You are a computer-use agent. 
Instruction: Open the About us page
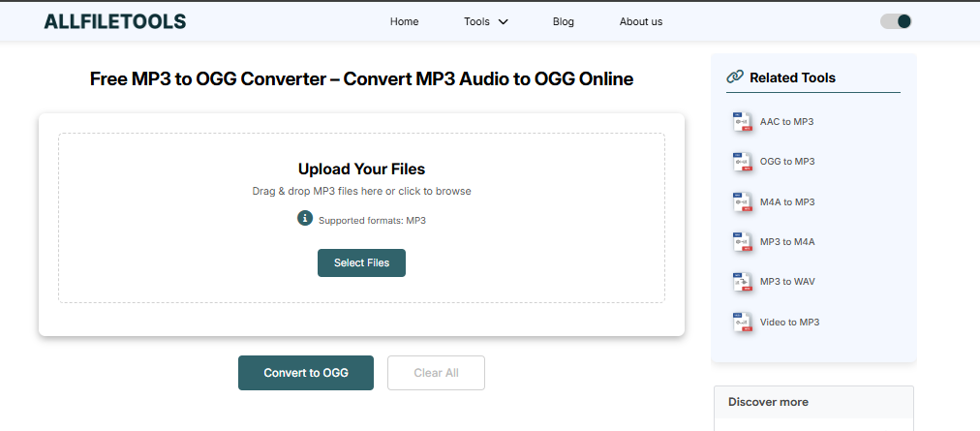[x=641, y=21]
